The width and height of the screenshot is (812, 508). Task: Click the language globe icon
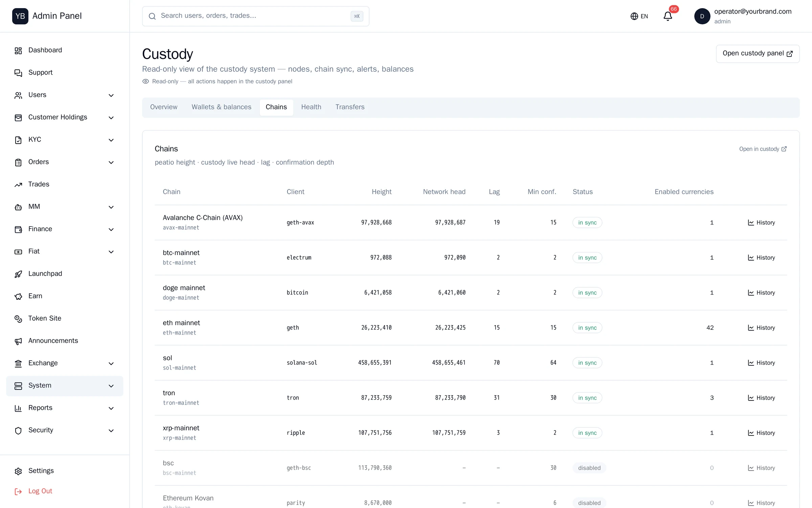pyautogui.click(x=634, y=16)
